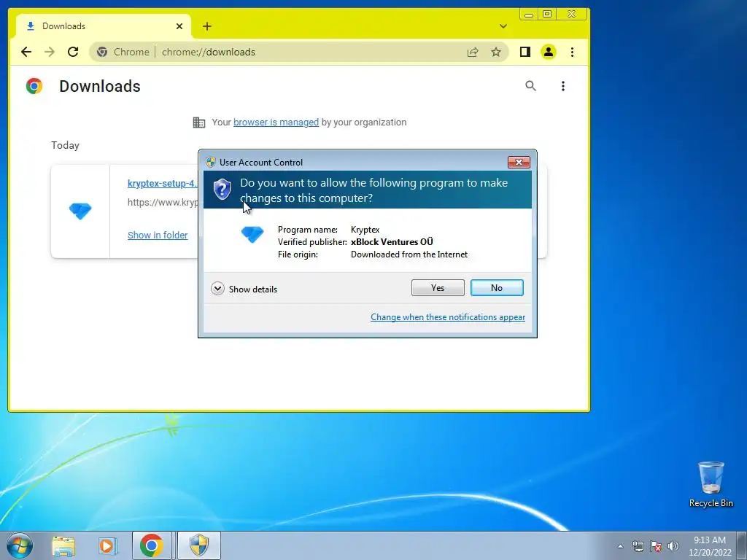Screen dimensions: 747x560
Task: Maximize the Chrome window
Action: pyautogui.click(x=547, y=15)
